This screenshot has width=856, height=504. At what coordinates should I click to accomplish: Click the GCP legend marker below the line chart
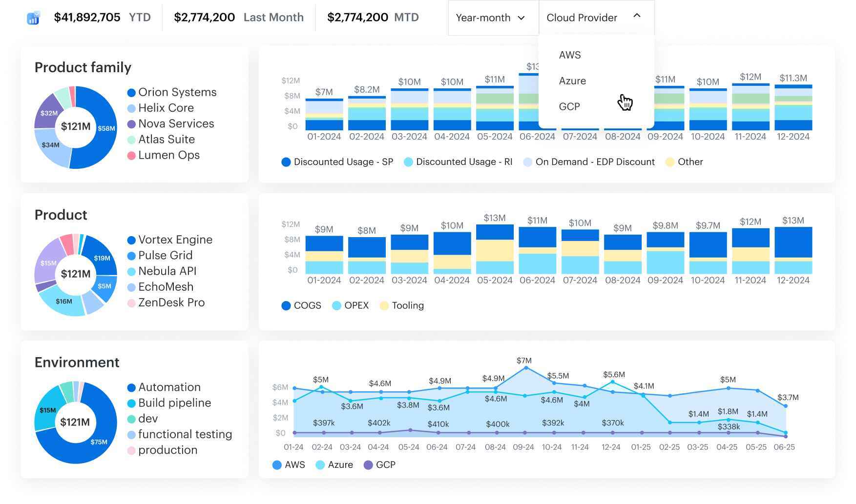tap(368, 465)
